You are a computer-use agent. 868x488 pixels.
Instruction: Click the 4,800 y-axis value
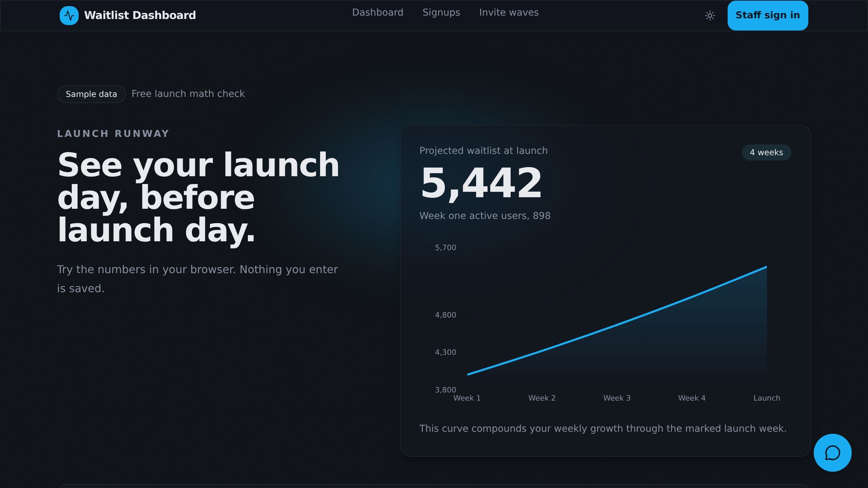pyautogui.click(x=446, y=315)
